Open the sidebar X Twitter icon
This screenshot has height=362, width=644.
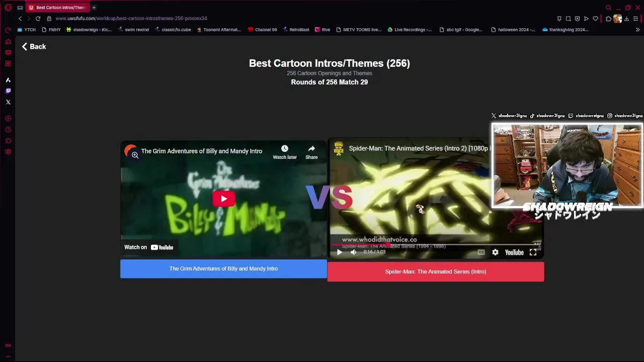coord(8,102)
